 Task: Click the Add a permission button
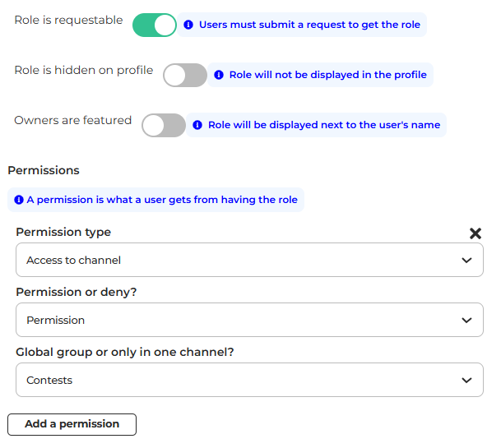(72, 424)
